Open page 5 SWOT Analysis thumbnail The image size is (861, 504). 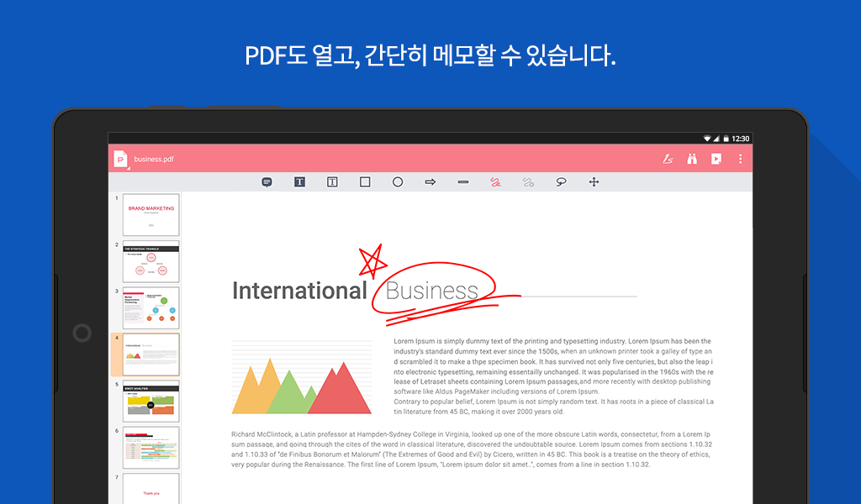click(x=151, y=401)
